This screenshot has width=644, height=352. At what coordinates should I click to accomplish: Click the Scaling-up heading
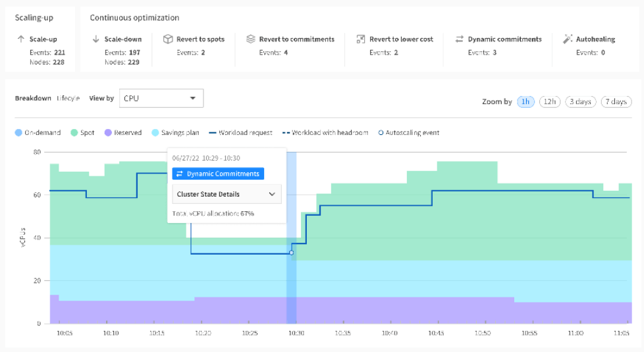[x=34, y=18]
